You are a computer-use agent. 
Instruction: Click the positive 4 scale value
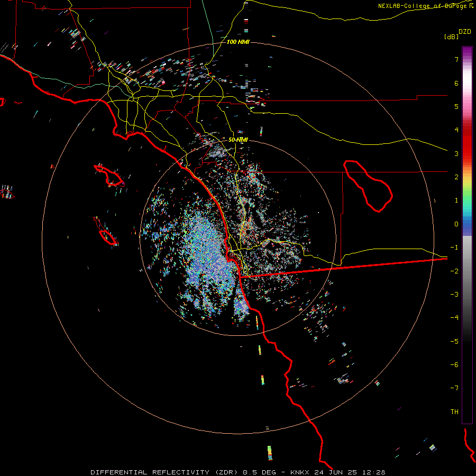[x=456, y=130]
